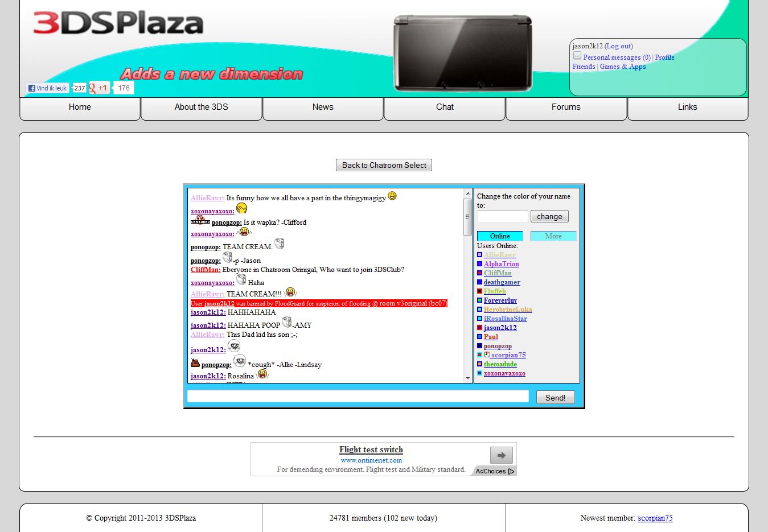The image size is (768, 532).
Task: Click the chat scrollbar thumb
Action: pos(468,217)
